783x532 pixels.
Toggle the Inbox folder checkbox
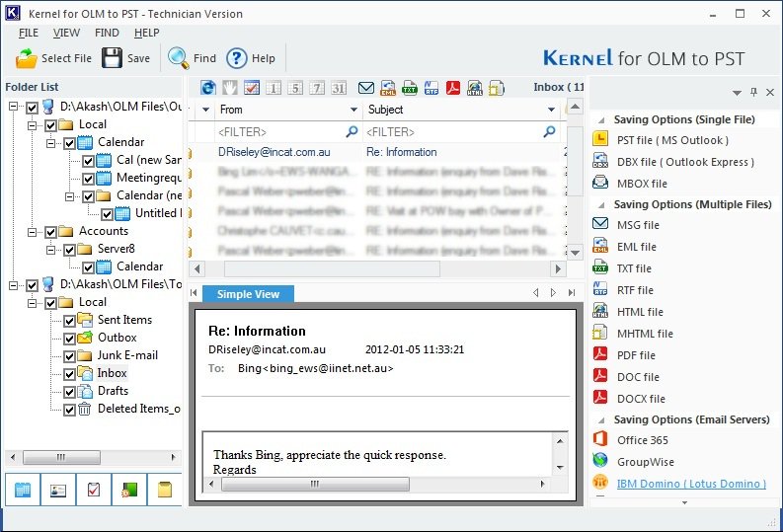(x=69, y=374)
